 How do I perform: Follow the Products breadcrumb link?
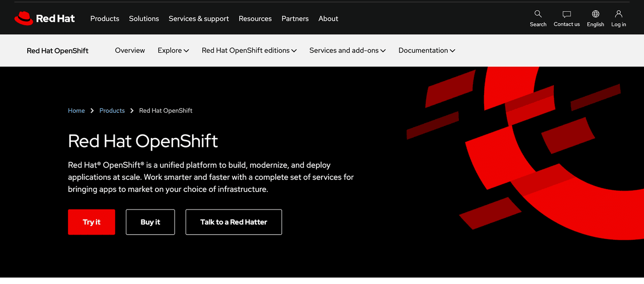click(112, 110)
